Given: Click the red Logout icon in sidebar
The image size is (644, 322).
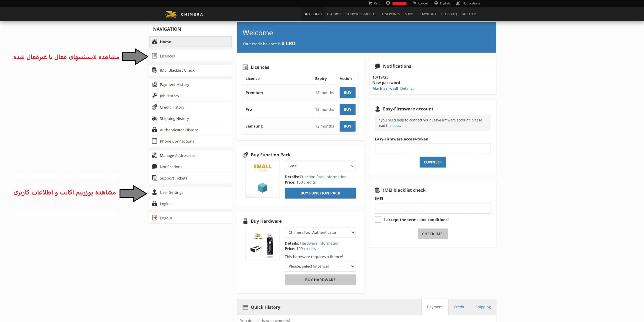Looking at the screenshot, I should pos(154,218).
